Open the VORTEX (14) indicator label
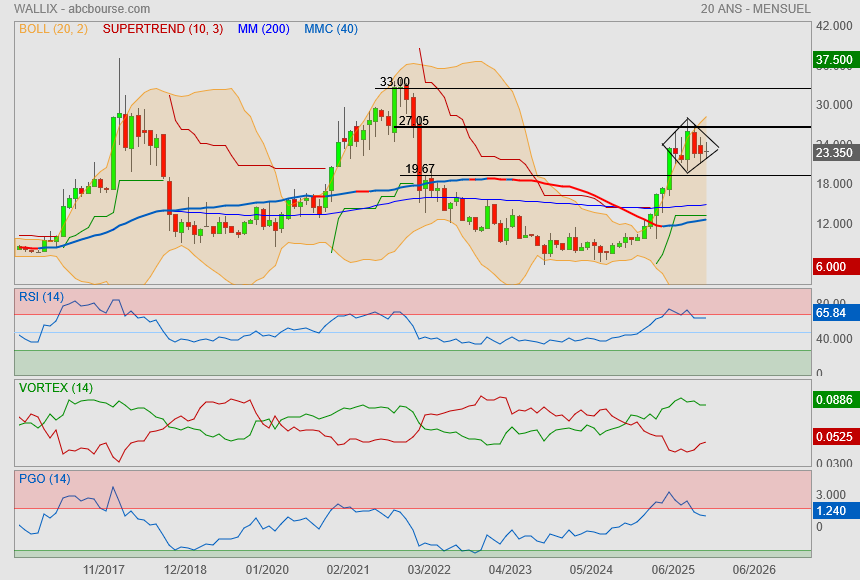 (55, 387)
